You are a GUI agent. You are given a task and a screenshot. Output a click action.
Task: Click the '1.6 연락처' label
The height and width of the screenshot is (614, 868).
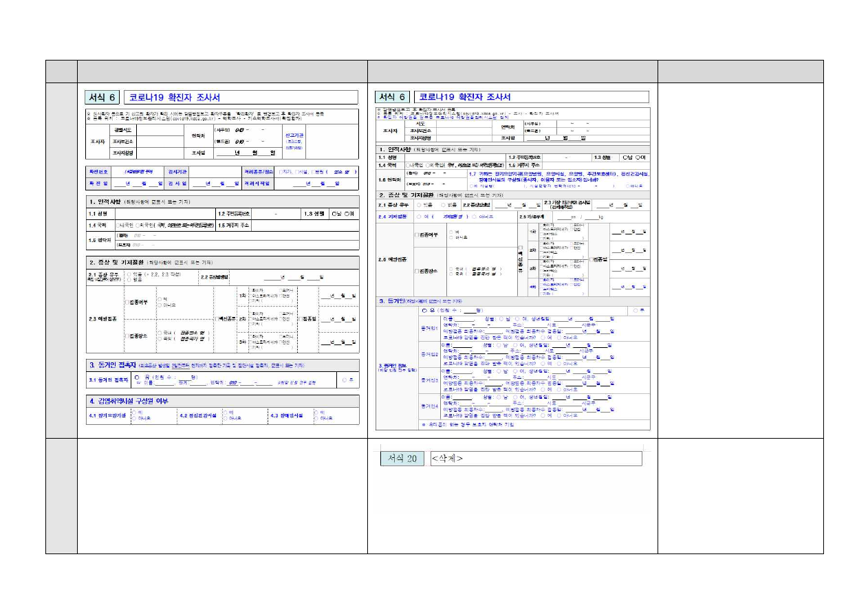point(390,179)
